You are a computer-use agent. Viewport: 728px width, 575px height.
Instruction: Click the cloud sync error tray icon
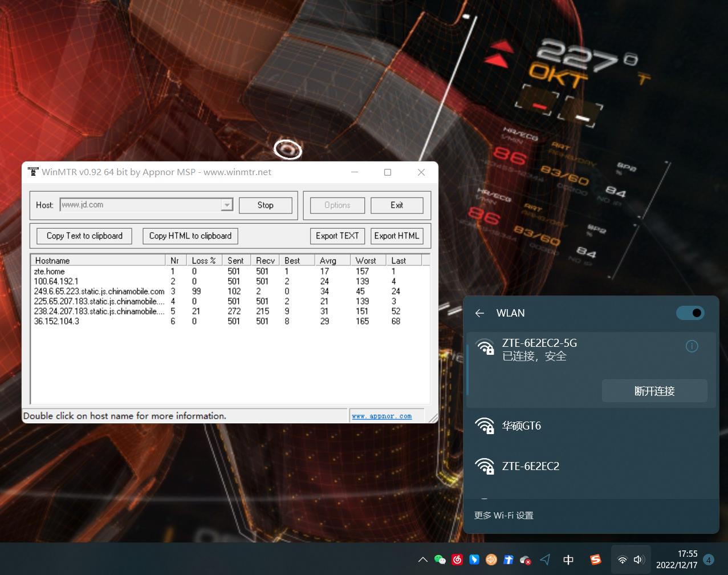click(526, 560)
